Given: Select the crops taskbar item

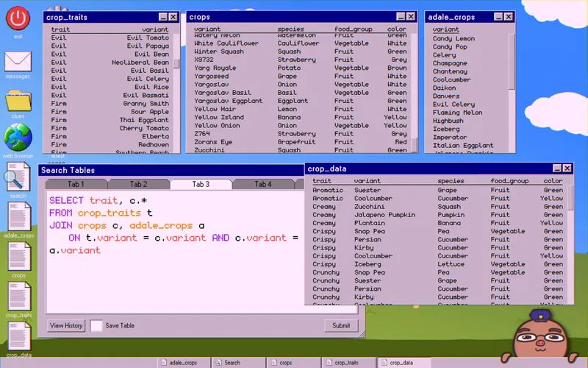Looking at the screenshot, I should click(293, 363).
